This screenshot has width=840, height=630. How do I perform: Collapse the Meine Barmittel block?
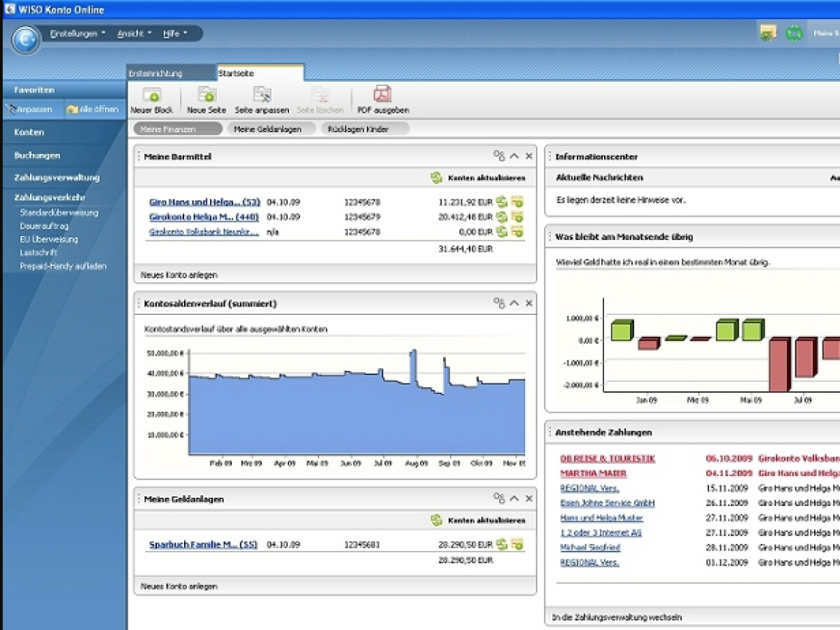(514, 156)
